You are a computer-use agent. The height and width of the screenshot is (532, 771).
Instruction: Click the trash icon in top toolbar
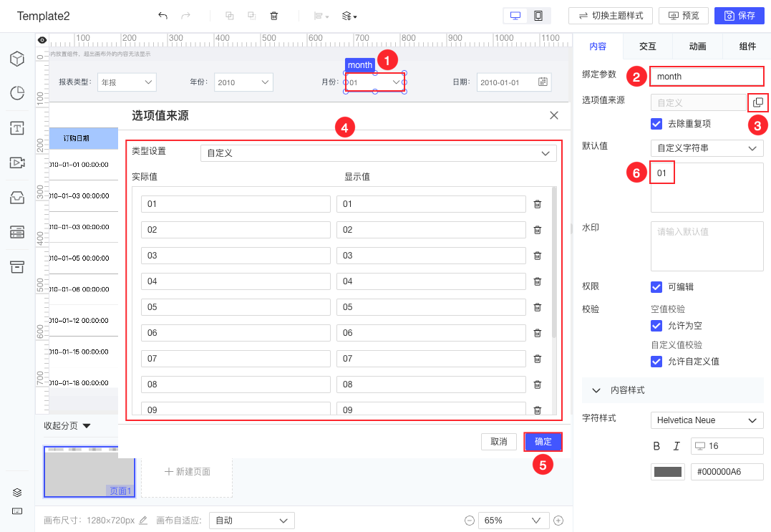(x=274, y=16)
